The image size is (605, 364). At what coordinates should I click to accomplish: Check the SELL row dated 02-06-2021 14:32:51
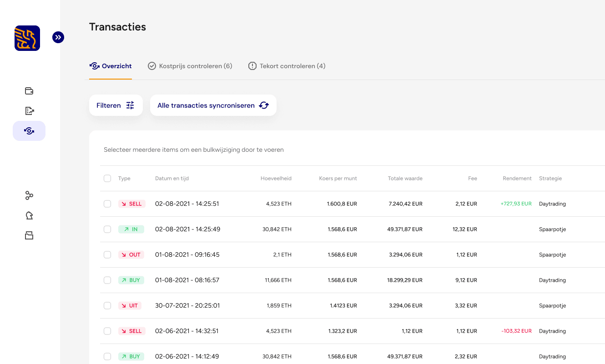click(107, 331)
